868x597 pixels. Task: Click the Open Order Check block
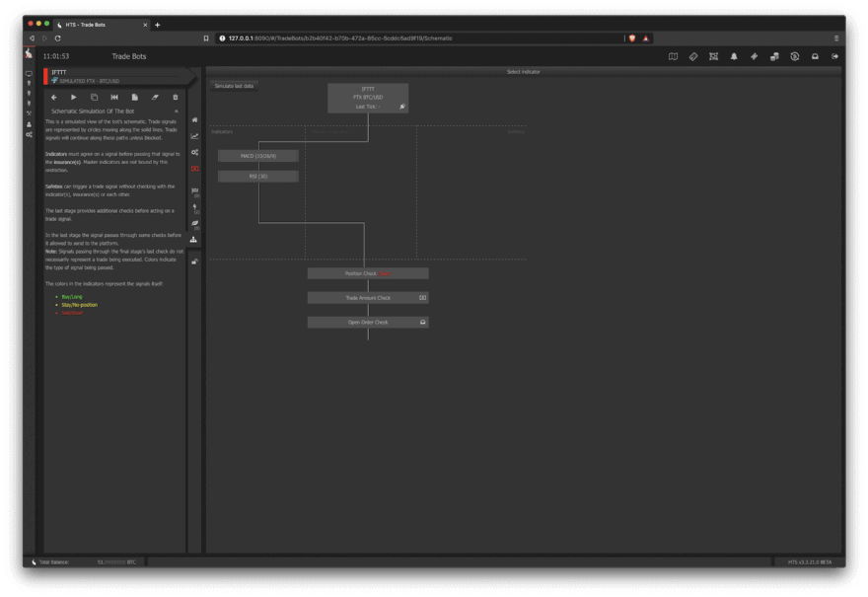click(x=368, y=323)
